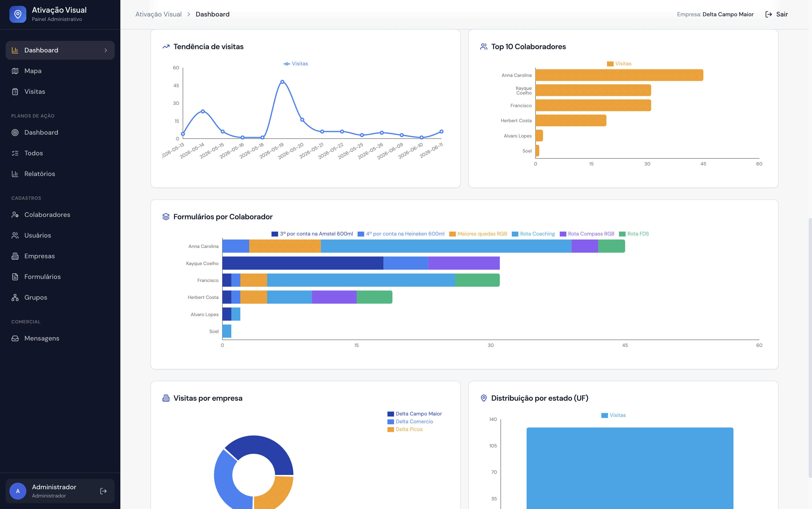Click the Administrador avatar letter A
This screenshot has width=812, height=509.
[x=18, y=491]
